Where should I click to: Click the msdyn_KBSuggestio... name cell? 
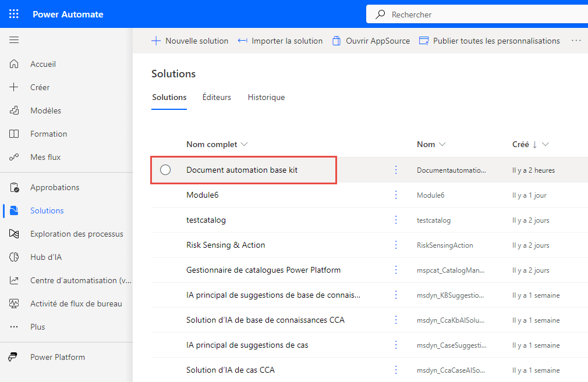[x=451, y=295]
